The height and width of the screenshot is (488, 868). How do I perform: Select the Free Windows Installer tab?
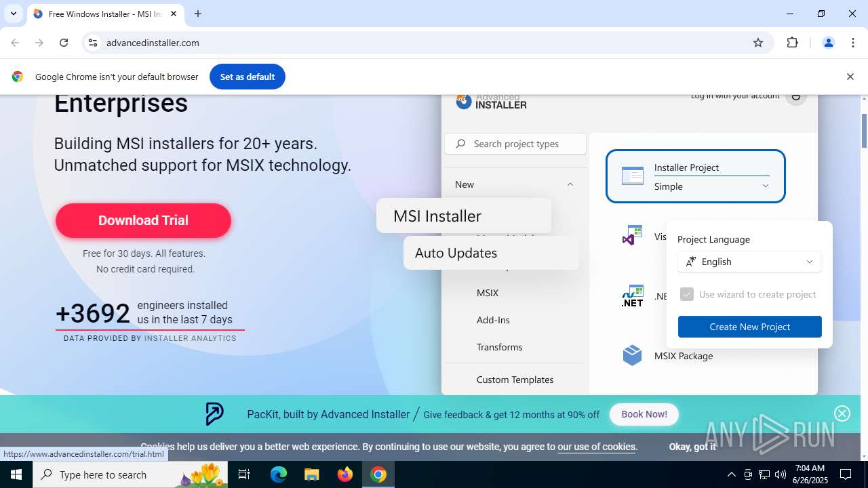coord(105,14)
